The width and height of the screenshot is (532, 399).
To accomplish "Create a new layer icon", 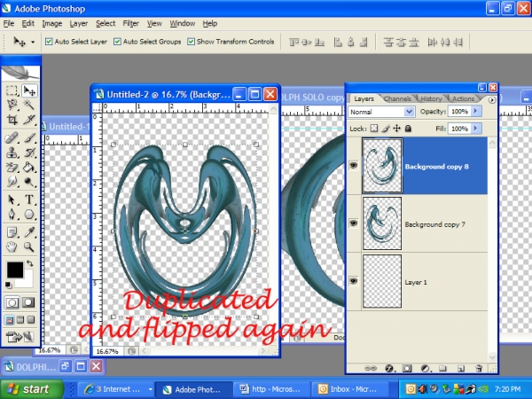I will [x=461, y=368].
